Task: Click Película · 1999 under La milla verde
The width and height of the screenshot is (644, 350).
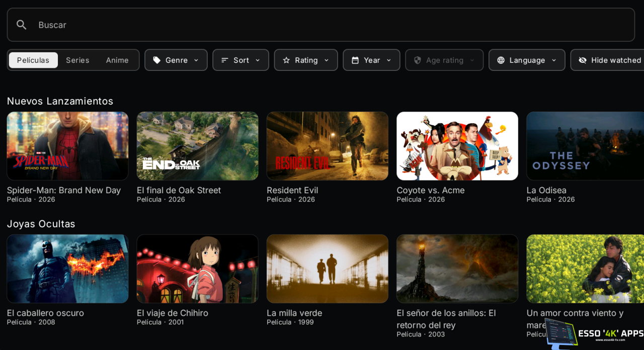Action: tap(290, 322)
